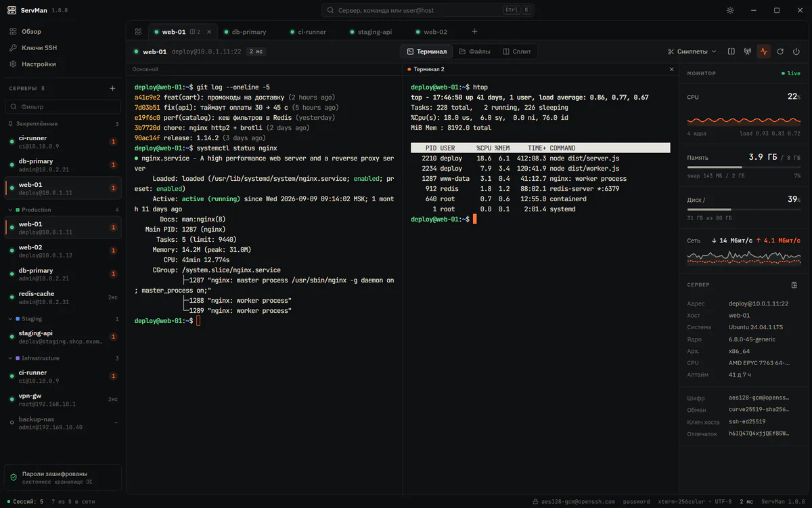Click the Диск usage bar
812x508 pixels.
(x=744, y=209)
